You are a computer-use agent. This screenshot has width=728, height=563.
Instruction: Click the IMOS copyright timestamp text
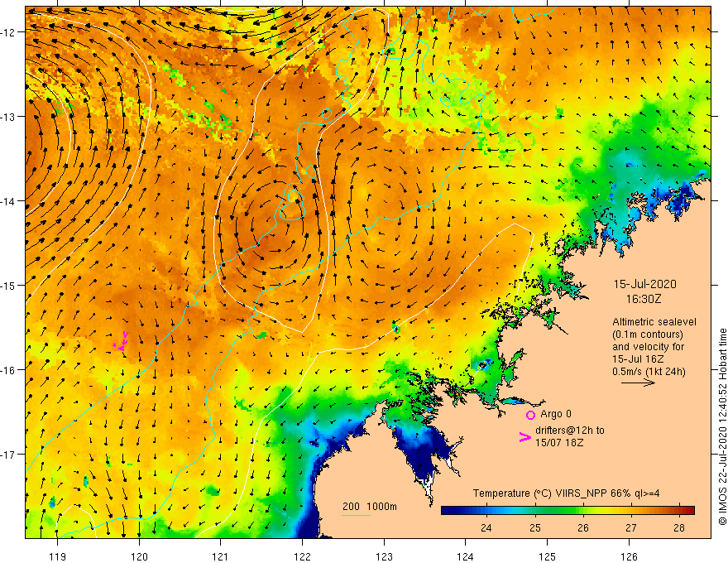[722, 427]
